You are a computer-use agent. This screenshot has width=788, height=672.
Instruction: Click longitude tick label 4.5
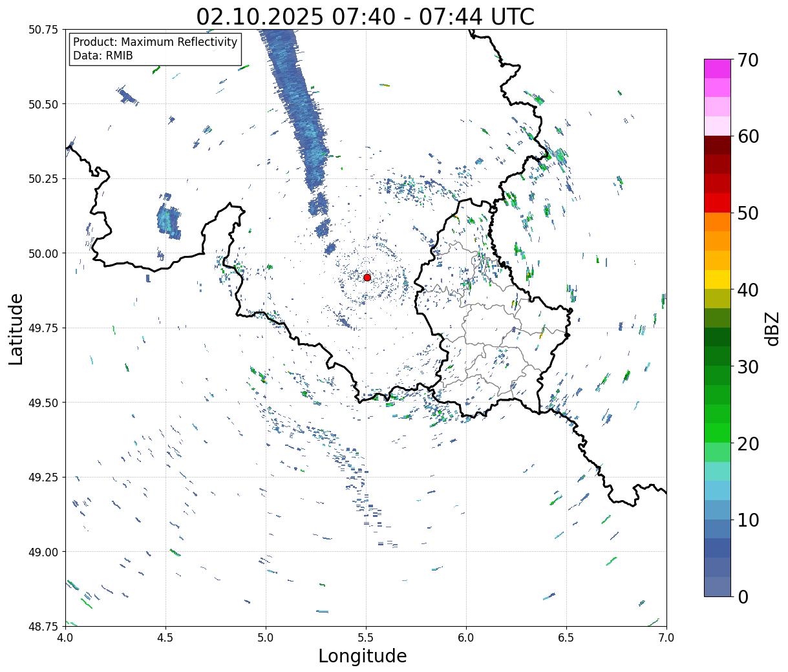pyautogui.click(x=165, y=638)
